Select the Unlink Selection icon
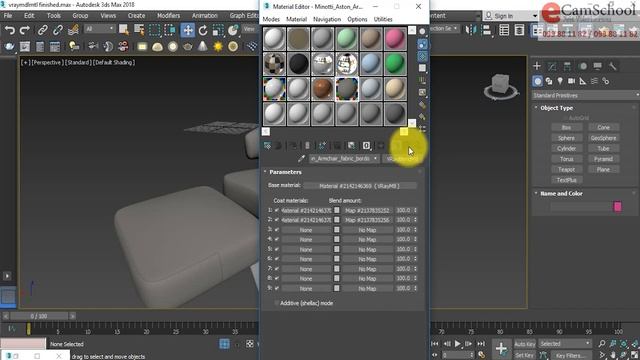Viewport: 640px width, 360px height. point(58,30)
